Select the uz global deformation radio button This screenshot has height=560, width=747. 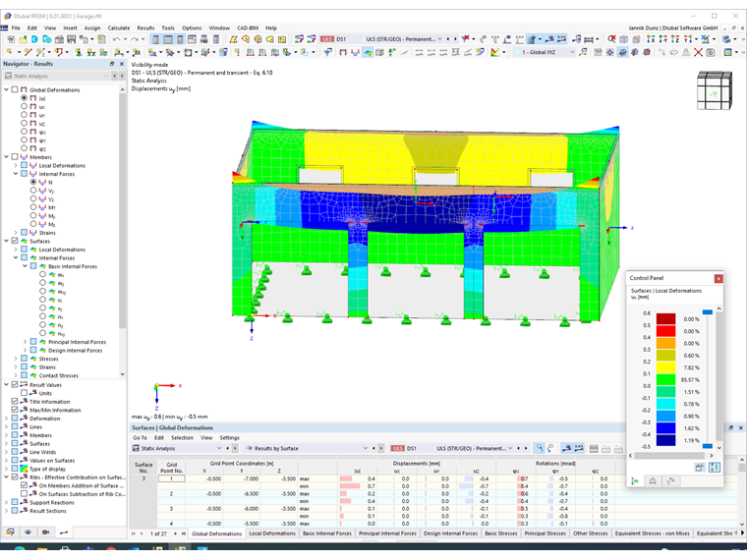24,123
